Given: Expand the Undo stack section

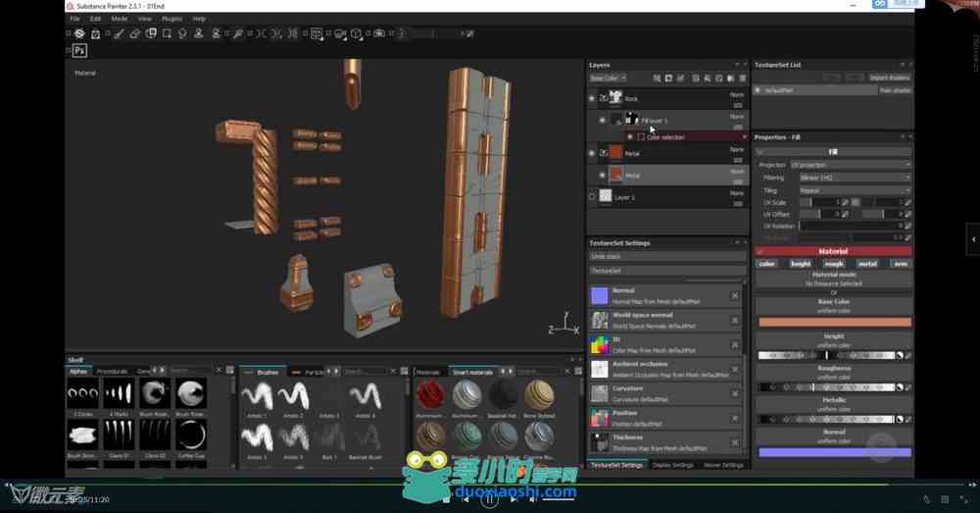Looking at the screenshot, I should [667, 257].
